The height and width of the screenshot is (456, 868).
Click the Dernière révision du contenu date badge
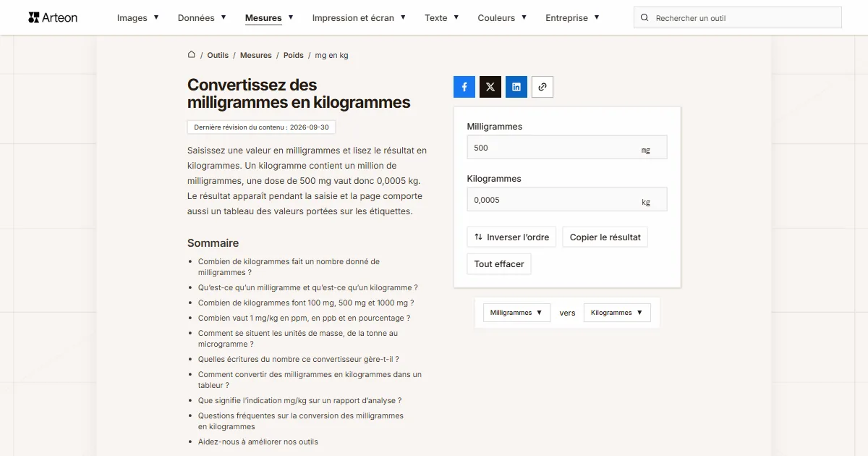click(261, 127)
